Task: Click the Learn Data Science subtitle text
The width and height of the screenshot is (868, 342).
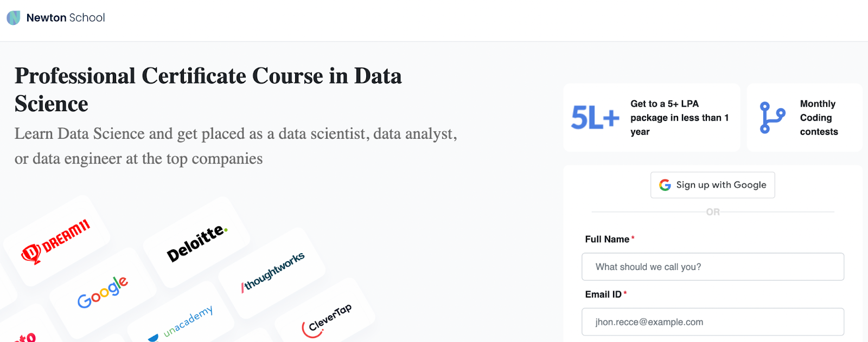Action: pos(235,146)
